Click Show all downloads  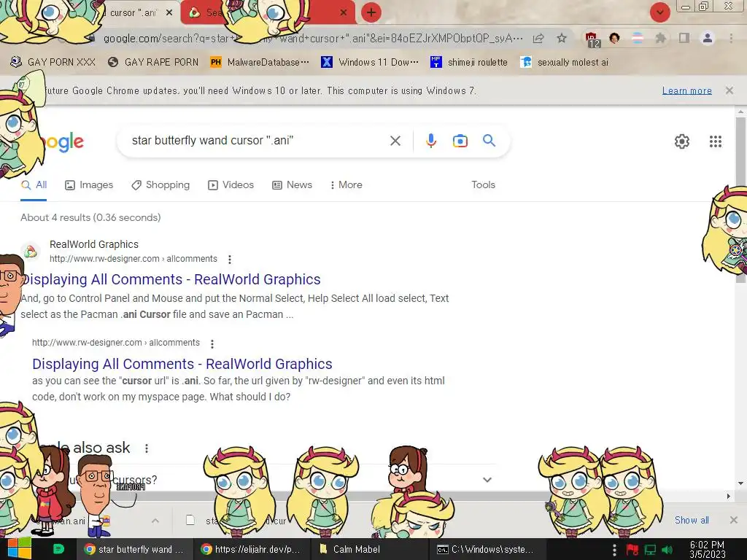coord(692,520)
